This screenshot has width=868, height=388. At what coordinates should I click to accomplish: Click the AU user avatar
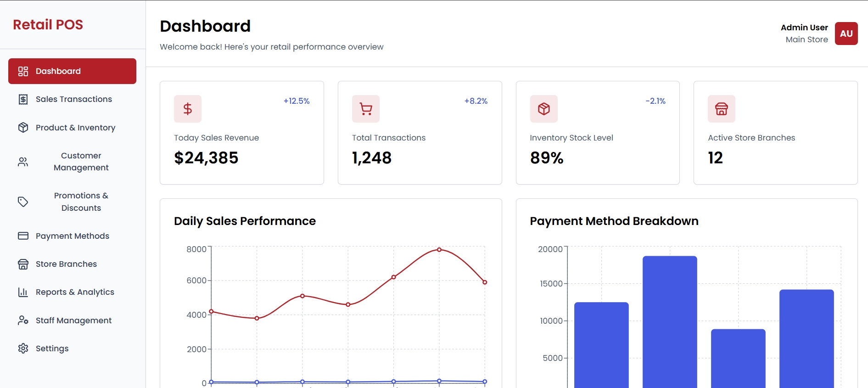[846, 34]
